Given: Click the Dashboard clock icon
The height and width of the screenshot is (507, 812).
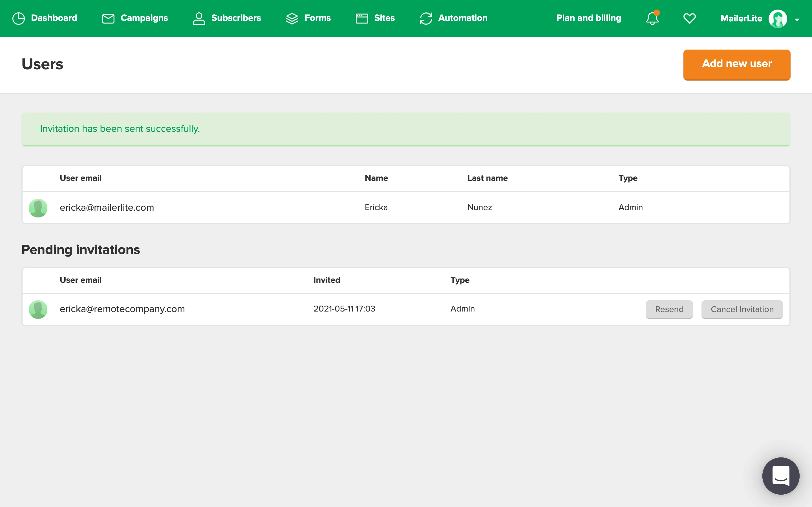Looking at the screenshot, I should point(18,18).
